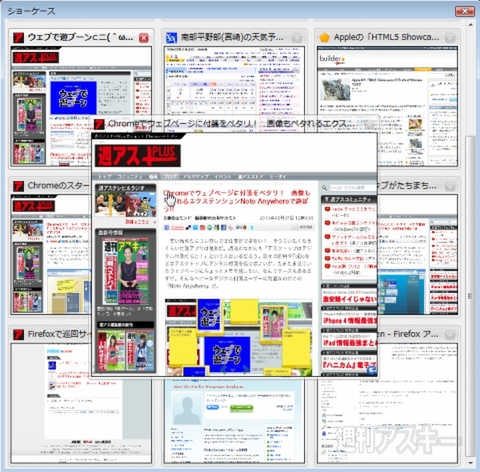Close the ブがたちまち card at middle right

pos(450,186)
